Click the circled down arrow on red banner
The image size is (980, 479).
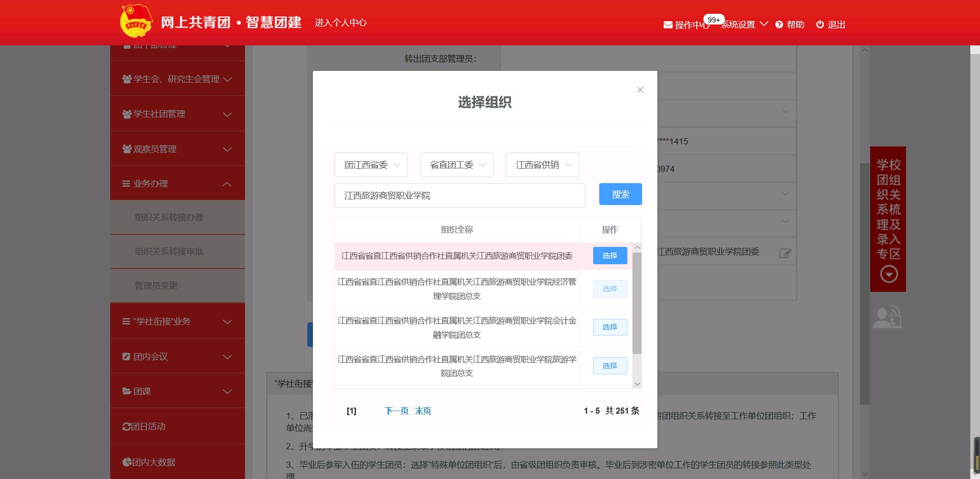coord(889,274)
